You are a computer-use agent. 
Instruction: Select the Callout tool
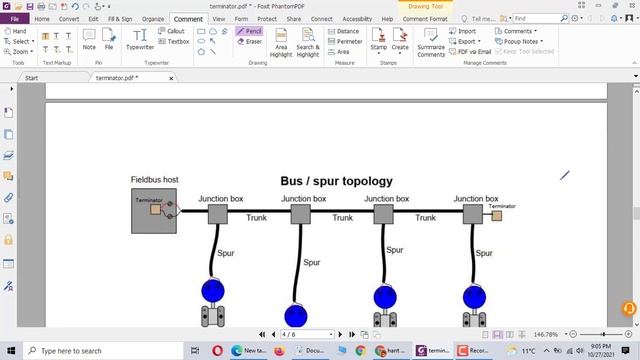click(x=171, y=31)
